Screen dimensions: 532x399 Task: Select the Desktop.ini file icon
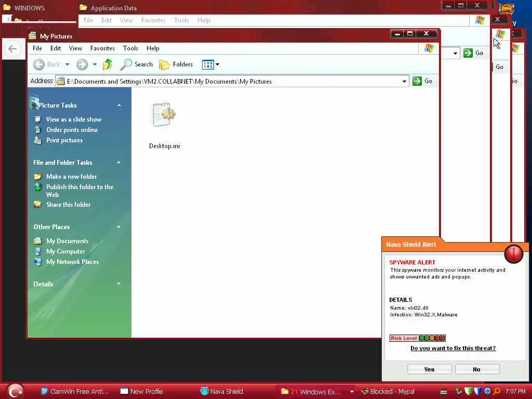point(164,115)
